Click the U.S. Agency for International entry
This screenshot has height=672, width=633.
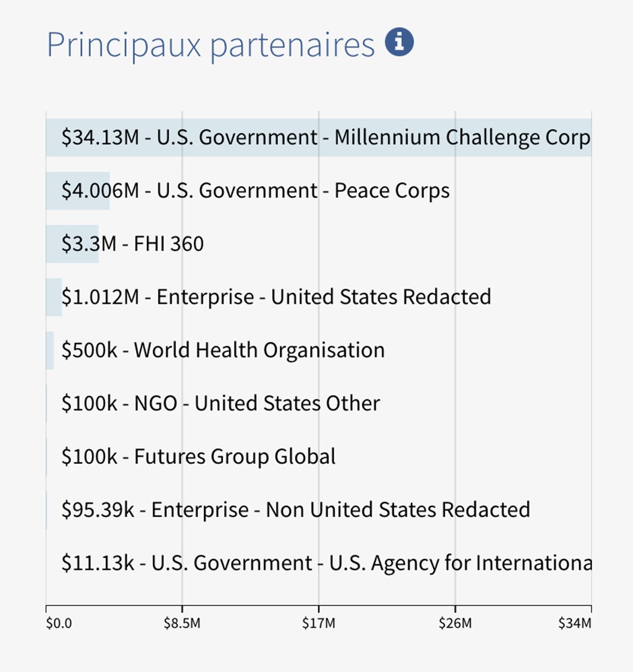[461, 564]
